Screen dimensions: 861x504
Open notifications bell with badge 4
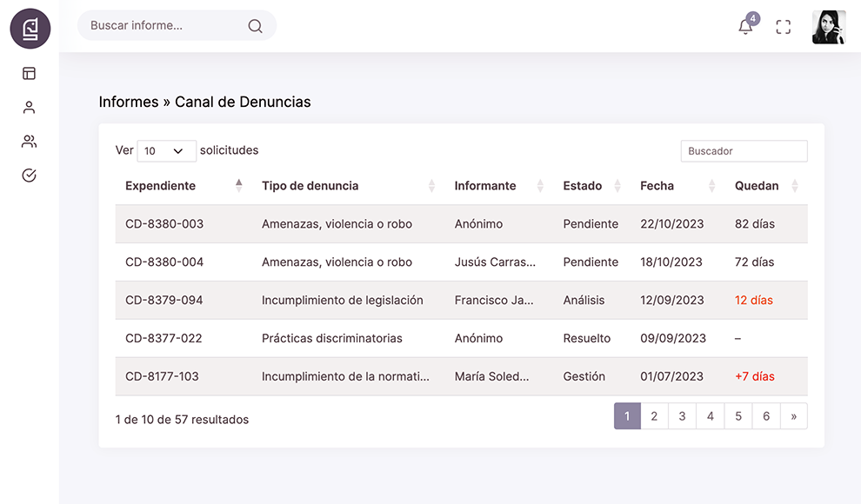pyautogui.click(x=745, y=26)
